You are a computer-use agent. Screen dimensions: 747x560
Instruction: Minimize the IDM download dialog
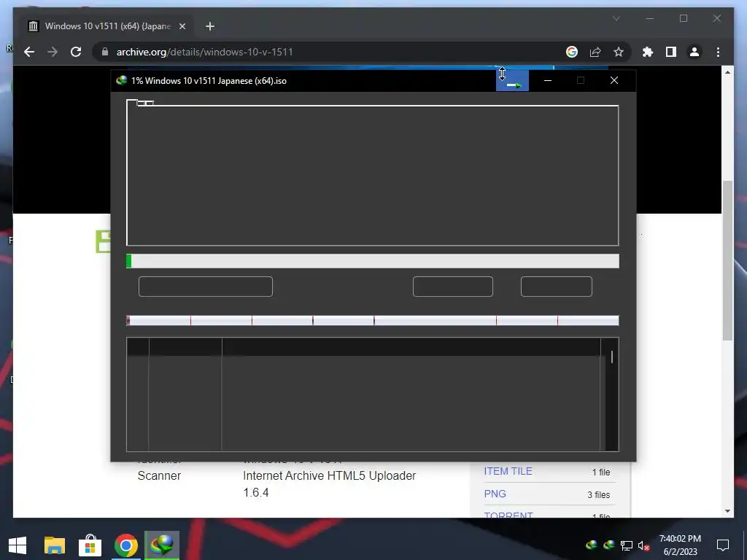548,80
